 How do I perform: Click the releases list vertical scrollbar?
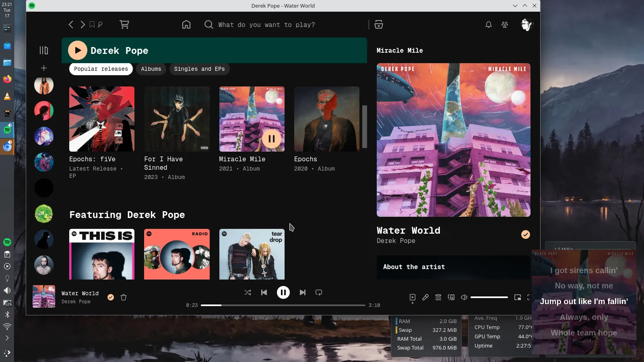(x=365, y=127)
